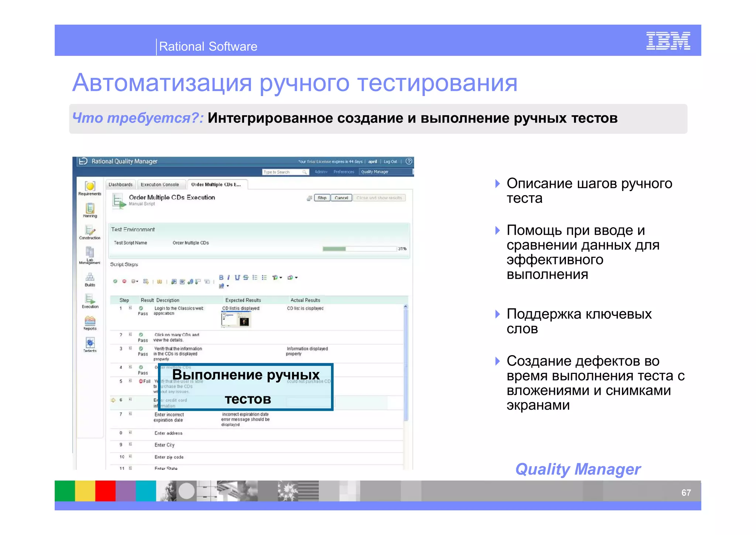756x535 pixels.
Task: Click the Order Multiple CDs Execution script icon
Action: (119, 201)
